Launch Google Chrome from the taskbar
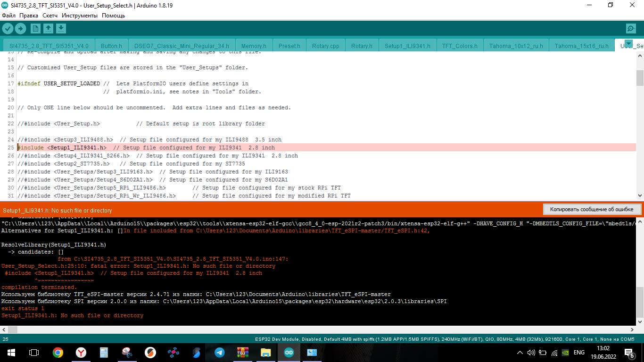The height and width of the screenshot is (362, 644). [58, 352]
